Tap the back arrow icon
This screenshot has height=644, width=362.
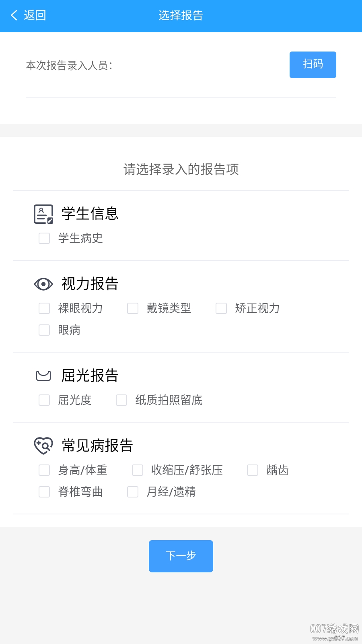(x=14, y=15)
